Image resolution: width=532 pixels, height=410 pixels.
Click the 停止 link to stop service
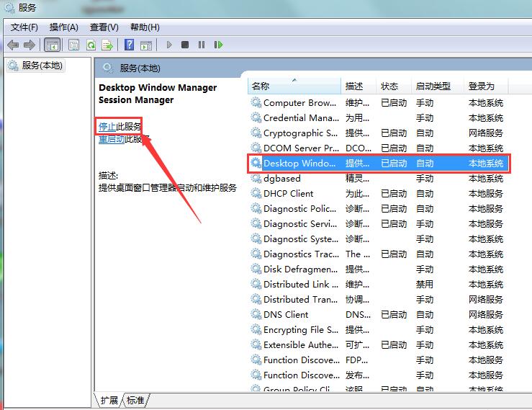coord(107,127)
